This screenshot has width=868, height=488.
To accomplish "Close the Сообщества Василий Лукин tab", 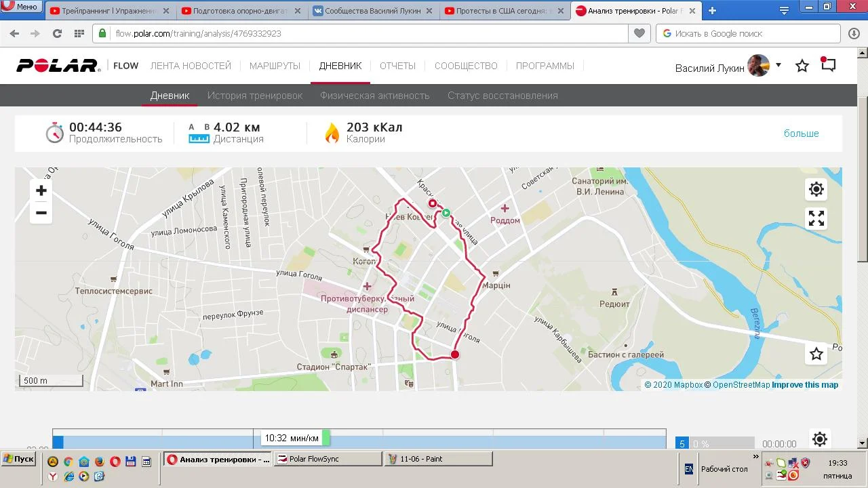I will [430, 11].
